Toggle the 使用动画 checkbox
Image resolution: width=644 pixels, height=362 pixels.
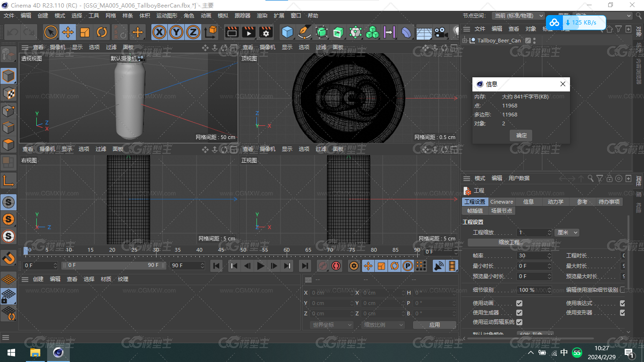tap(519, 303)
